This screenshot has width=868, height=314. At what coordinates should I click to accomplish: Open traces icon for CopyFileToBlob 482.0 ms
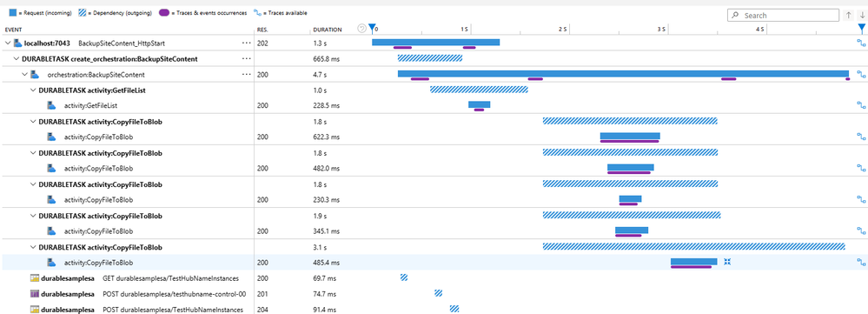pyautogui.click(x=861, y=168)
